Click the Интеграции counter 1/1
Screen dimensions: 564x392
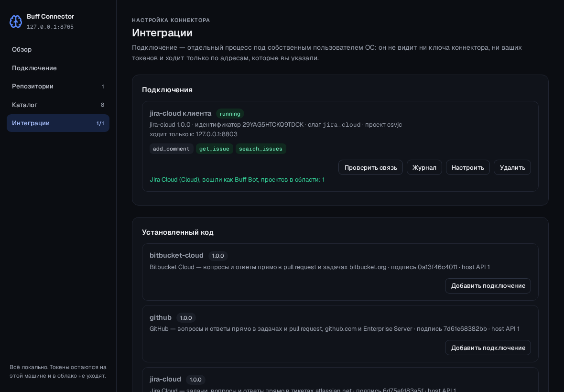(x=100, y=123)
